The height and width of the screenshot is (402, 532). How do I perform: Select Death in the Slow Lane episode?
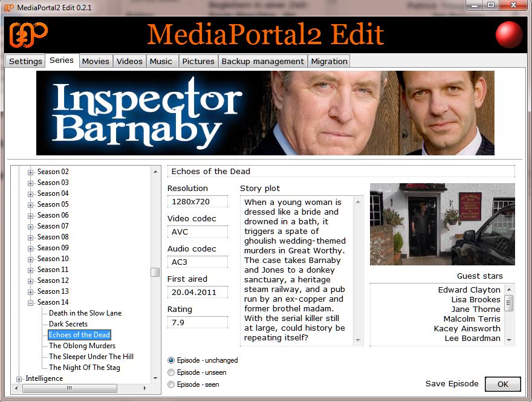coord(85,313)
